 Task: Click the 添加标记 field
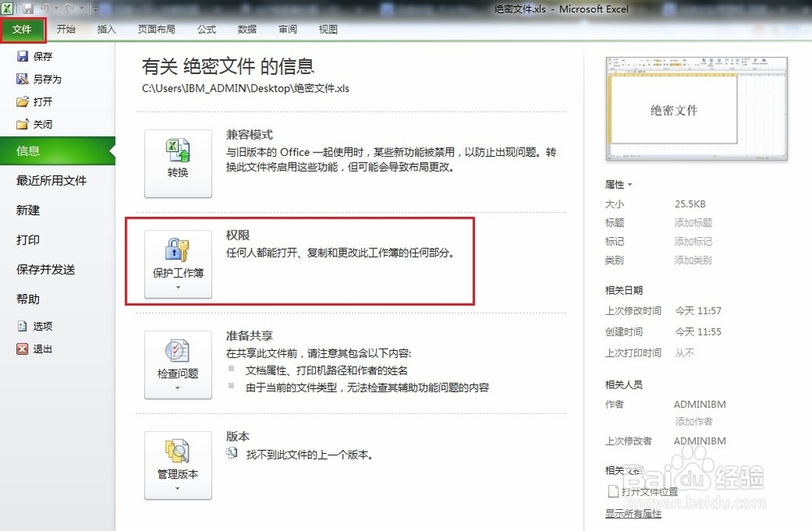(693, 241)
